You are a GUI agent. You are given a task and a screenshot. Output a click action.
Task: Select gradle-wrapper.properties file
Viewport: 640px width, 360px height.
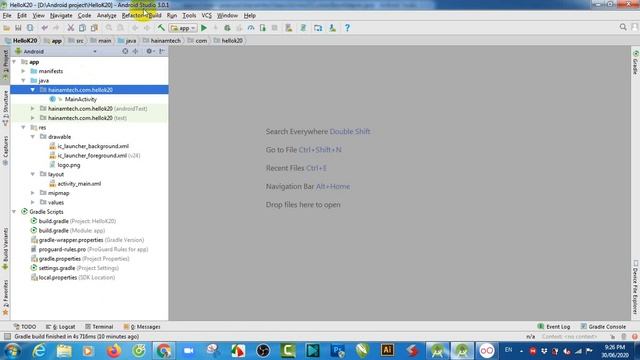(x=91, y=240)
